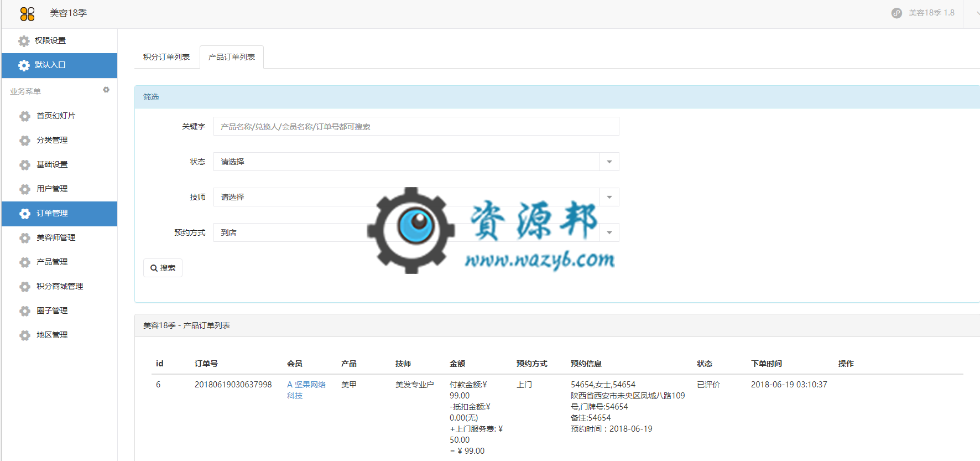Click the 美发专业户 technician cell
The height and width of the screenshot is (461, 980).
(x=415, y=385)
